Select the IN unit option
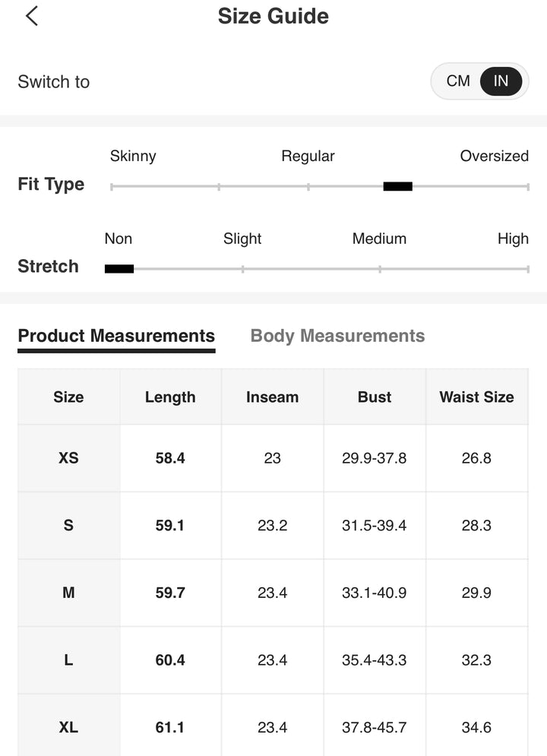This screenshot has width=547, height=756. (501, 81)
